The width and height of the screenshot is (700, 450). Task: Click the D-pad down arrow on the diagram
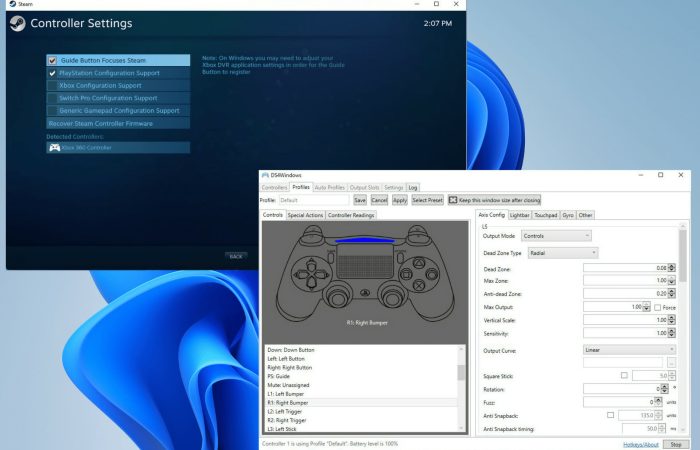pyautogui.click(x=311, y=283)
